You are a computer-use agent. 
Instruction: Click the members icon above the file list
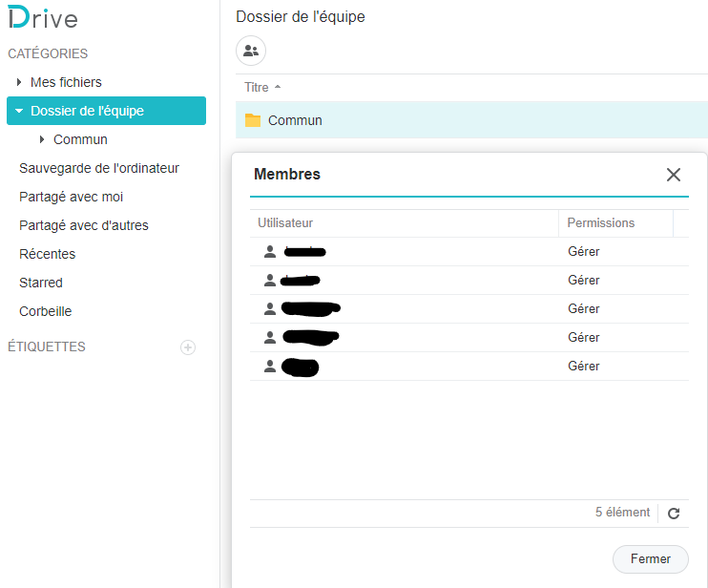point(251,51)
